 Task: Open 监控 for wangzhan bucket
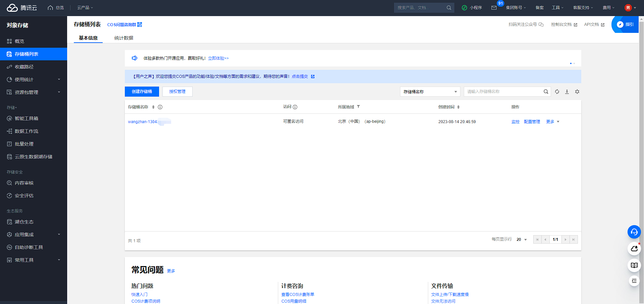[x=515, y=122]
